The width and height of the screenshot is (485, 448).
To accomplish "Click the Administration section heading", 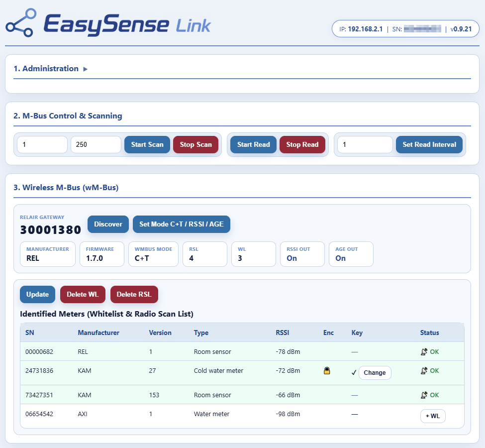I will 46,68.
